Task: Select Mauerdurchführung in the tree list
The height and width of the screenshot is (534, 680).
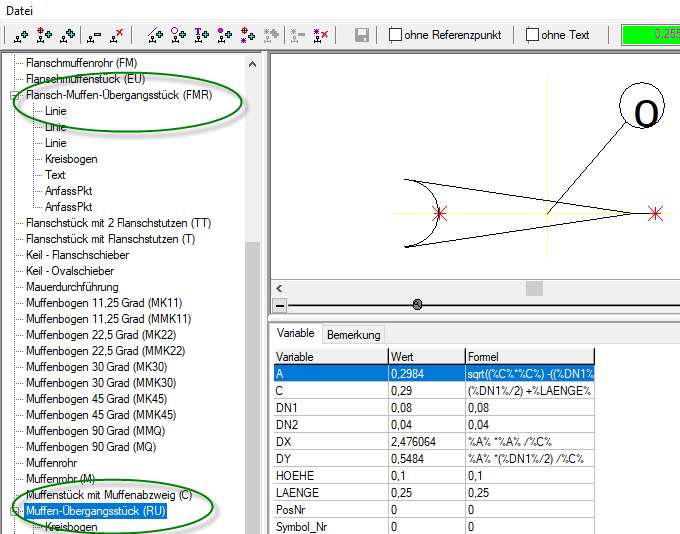Action: point(72,287)
